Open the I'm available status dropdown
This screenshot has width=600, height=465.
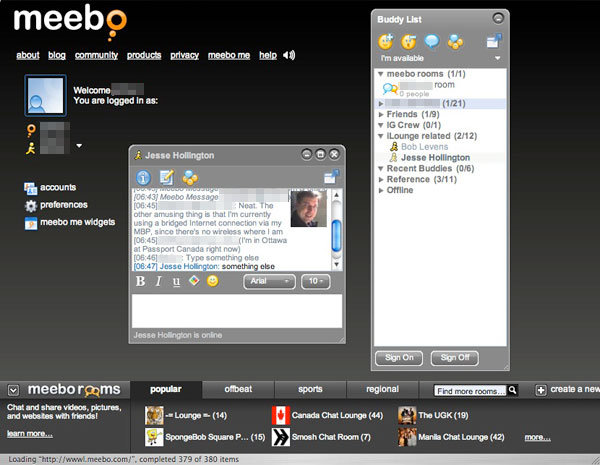[x=440, y=60]
